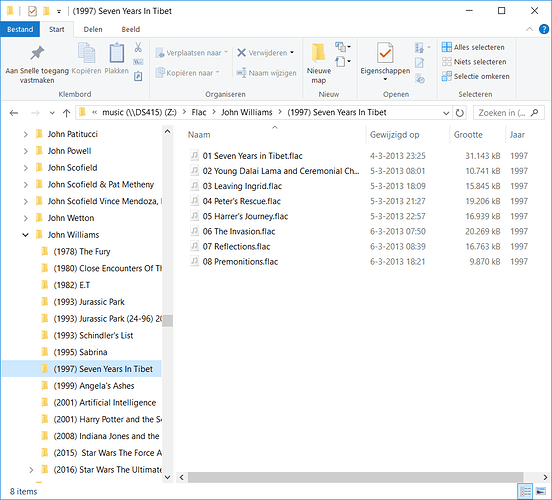Click the horizontal scrollbar of file list
Image resolution: width=552 pixels, height=500 pixels.
(356, 477)
